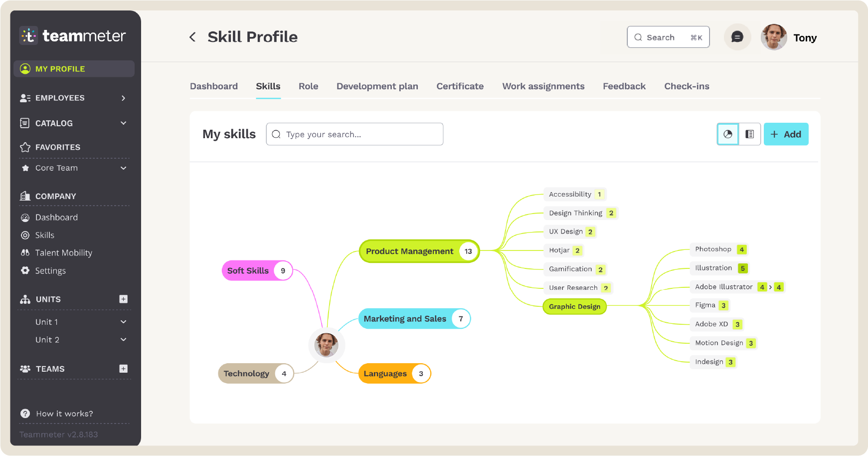Open the My Profile sidebar item
Viewport: 868px width, 456px height.
74,69
